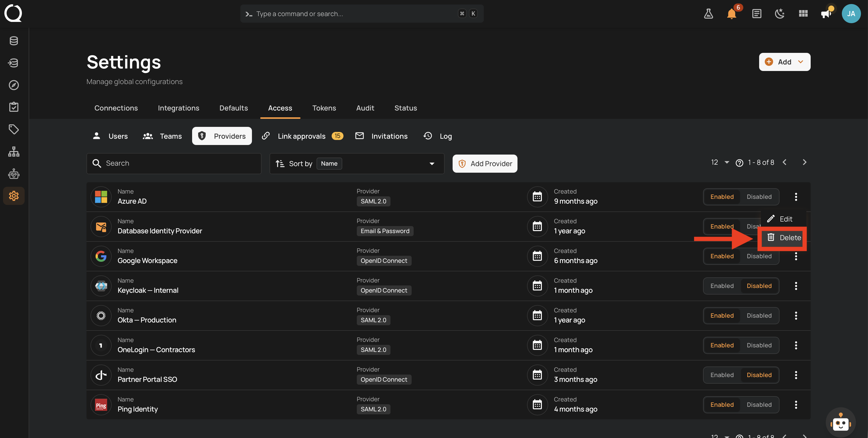The width and height of the screenshot is (868, 438).
Task: Toggle dark mode moon icon
Action: pyautogui.click(x=780, y=14)
